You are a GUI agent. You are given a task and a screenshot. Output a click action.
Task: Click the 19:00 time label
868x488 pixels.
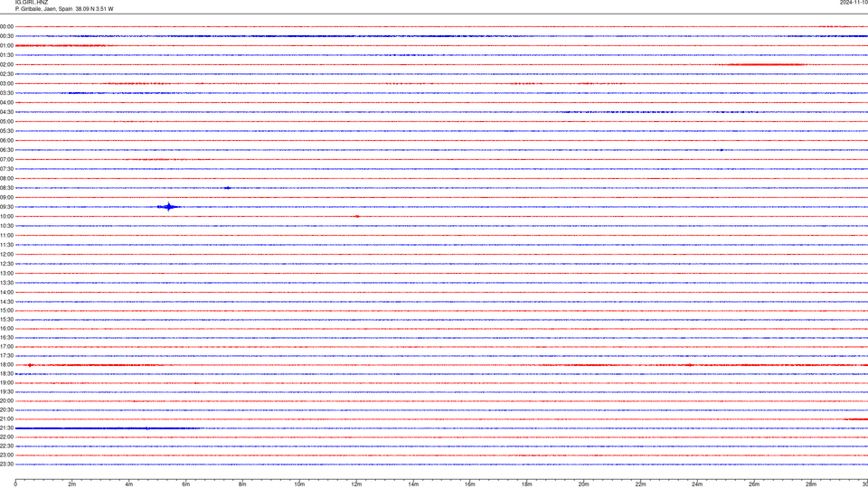6,383
